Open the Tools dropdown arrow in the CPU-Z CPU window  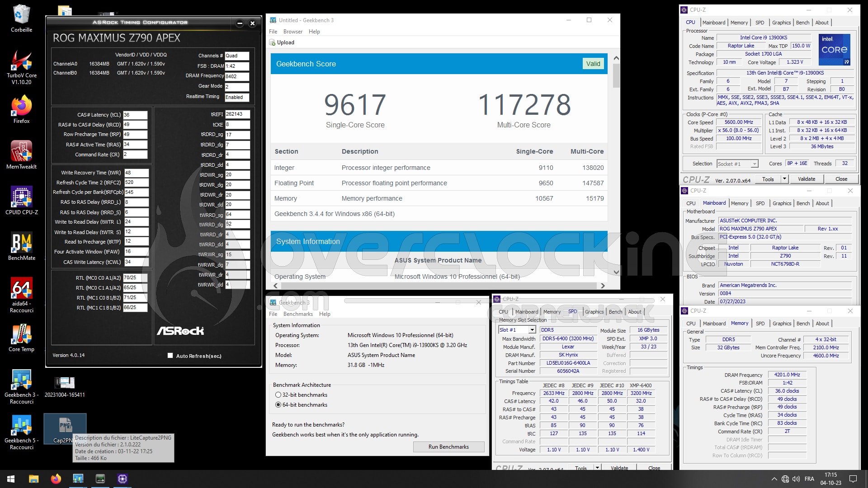pyautogui.click(x=784, y=179)
